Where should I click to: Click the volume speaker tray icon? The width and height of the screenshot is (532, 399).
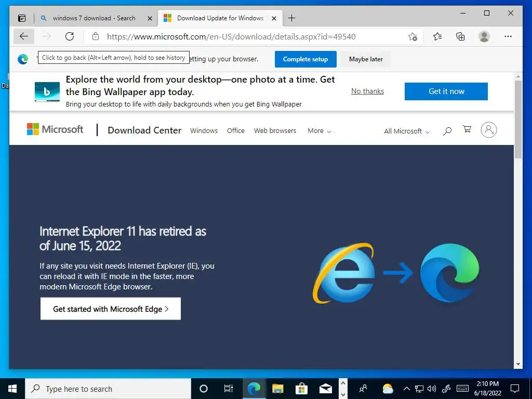pos(432,389)
